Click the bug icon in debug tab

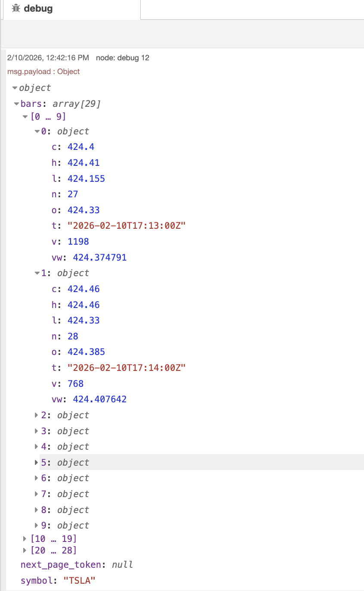pyautogui.click(x=16, y=9)
